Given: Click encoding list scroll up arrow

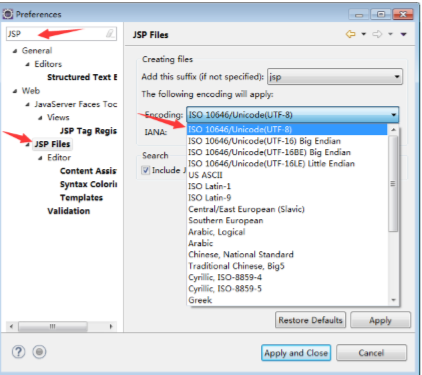Looking at the screenshot, I should (x=393, y=130).
